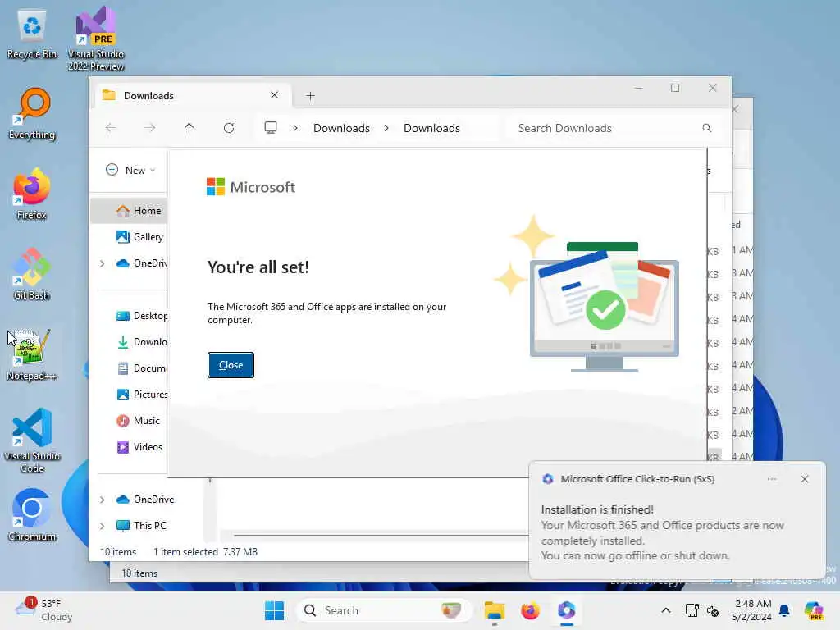
Task: Select the Visual Studio Code desktop shortcut
Action: pos(32,441)
